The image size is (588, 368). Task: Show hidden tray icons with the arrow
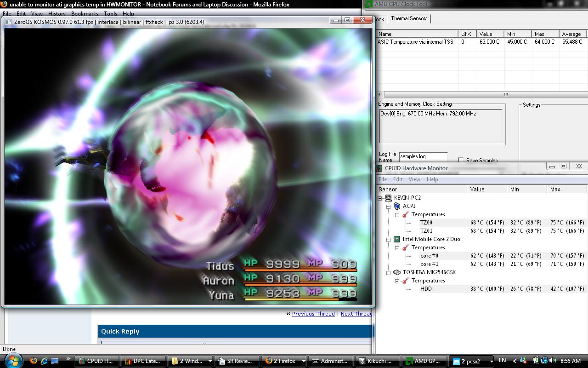point(514,361)
